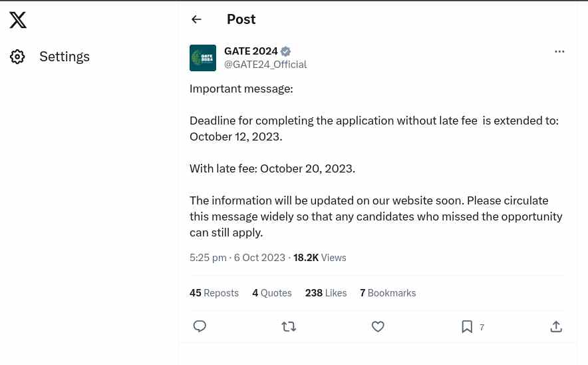Open Settings gear icon

pyautogui.click(x=17, y=57)
